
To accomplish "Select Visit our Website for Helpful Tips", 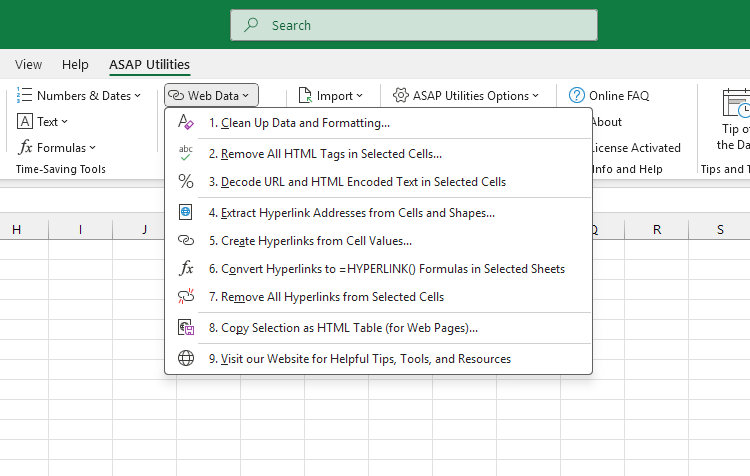I will (359, 359).
